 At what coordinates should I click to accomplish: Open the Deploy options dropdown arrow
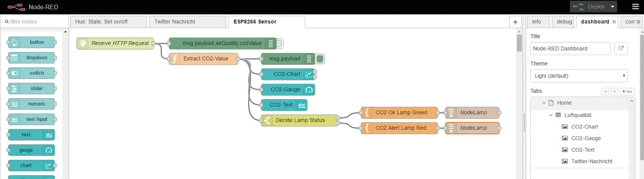coord(613,7)
